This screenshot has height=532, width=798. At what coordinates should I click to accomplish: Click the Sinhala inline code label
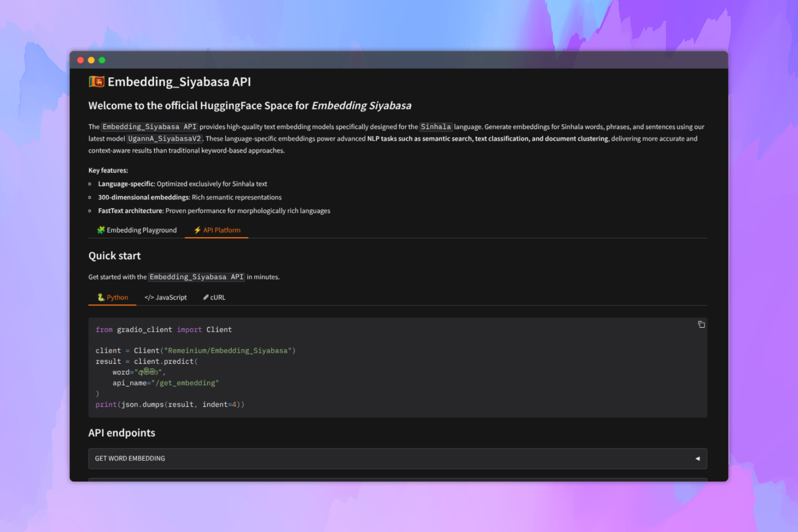pos(436,127)
